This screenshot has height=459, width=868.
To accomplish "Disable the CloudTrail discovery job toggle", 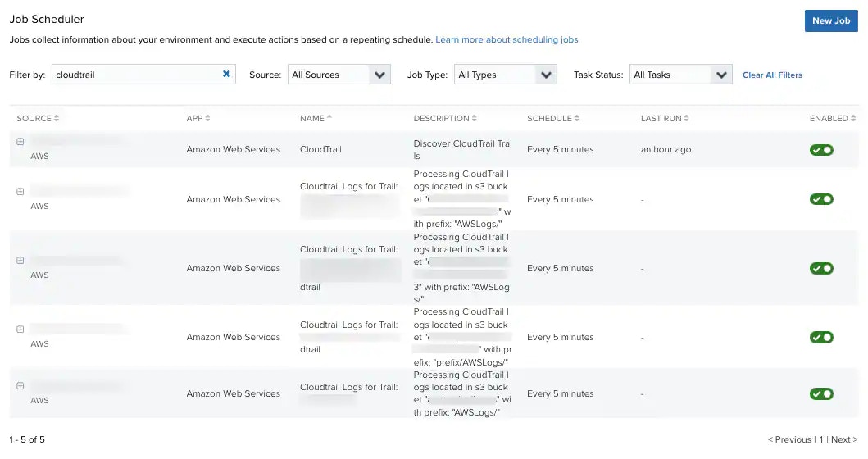I will [821, 150].
